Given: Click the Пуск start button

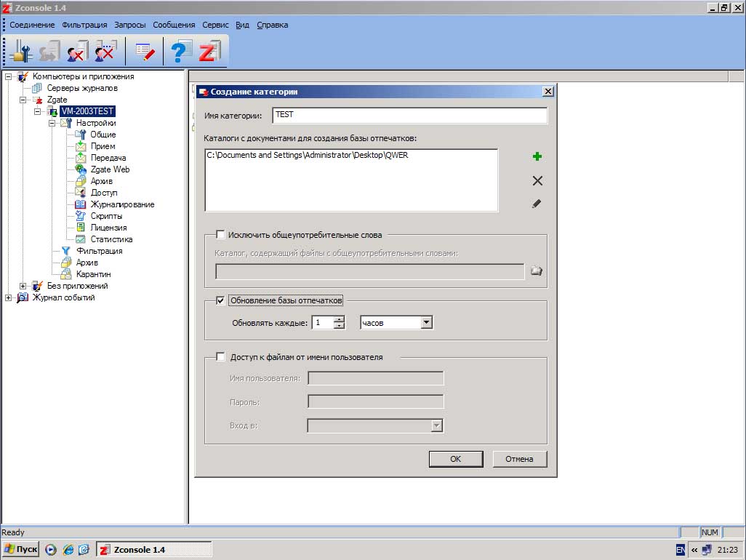Looking at the screenshot, I should [x=21, y=549].
